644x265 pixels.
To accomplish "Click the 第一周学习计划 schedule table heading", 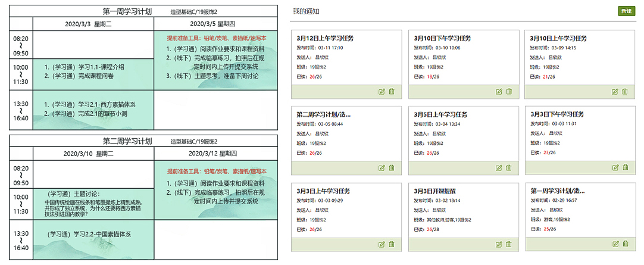I will tap(127, 11).
